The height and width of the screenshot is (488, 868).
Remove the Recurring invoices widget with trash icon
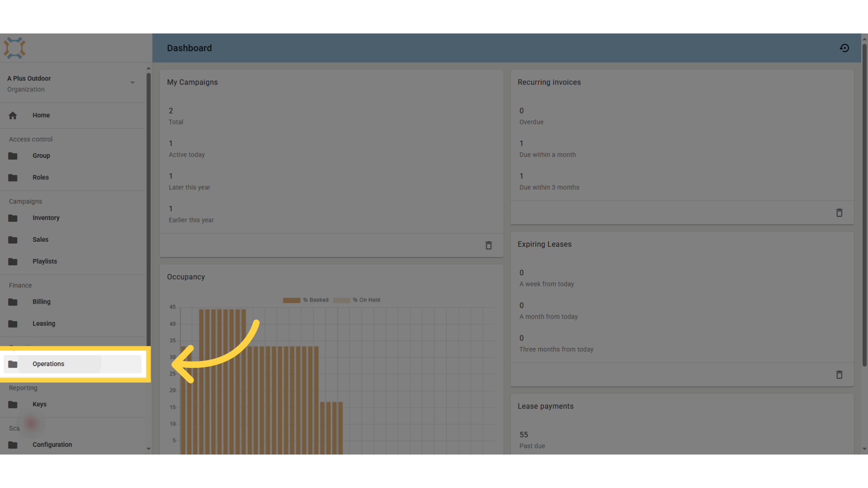point(840,213)
